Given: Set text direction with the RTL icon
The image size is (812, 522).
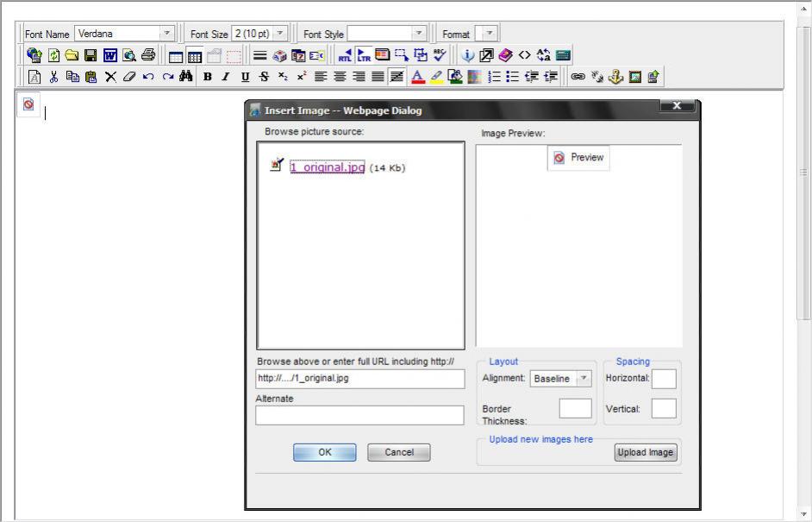Looking at the screenshot, I should (x=345, y=55).
